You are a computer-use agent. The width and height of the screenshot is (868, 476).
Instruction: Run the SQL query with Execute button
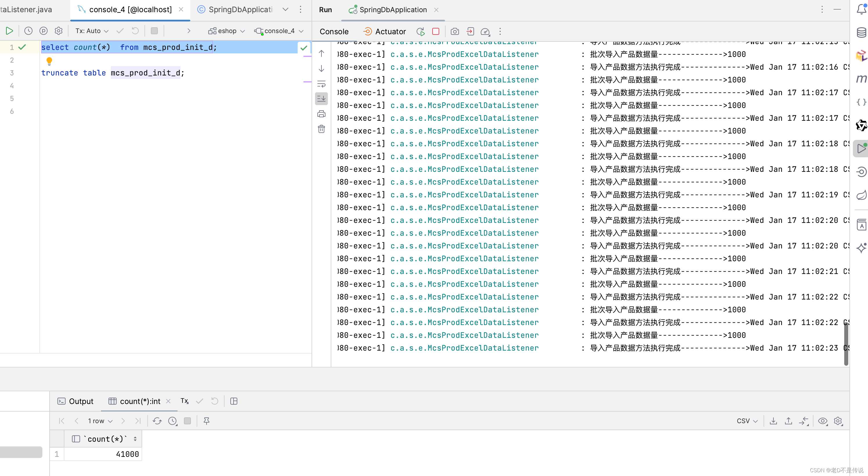10,31
